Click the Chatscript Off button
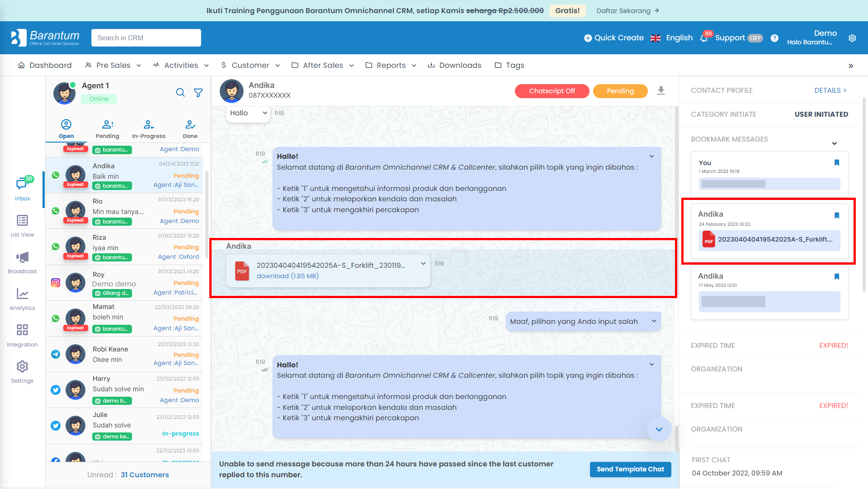Image resolution: width=868 pixels, height=489 pixels. coord(552,91)
